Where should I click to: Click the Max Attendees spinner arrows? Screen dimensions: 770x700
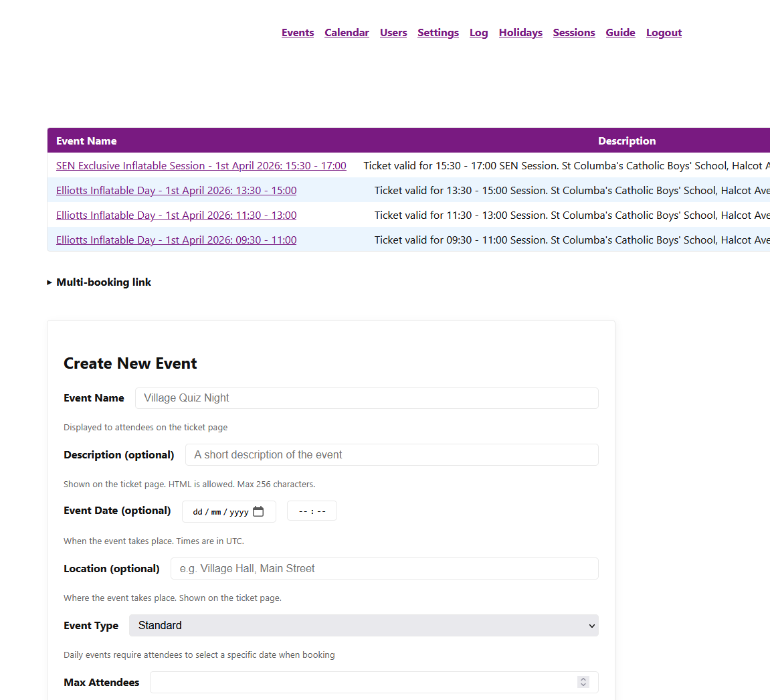(x=583, y=682)
